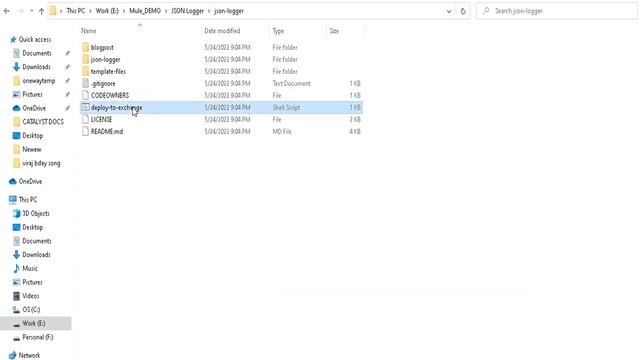640x360 pixels.
Task: Click the MD File type cell
Action: (x=282, y=131)
